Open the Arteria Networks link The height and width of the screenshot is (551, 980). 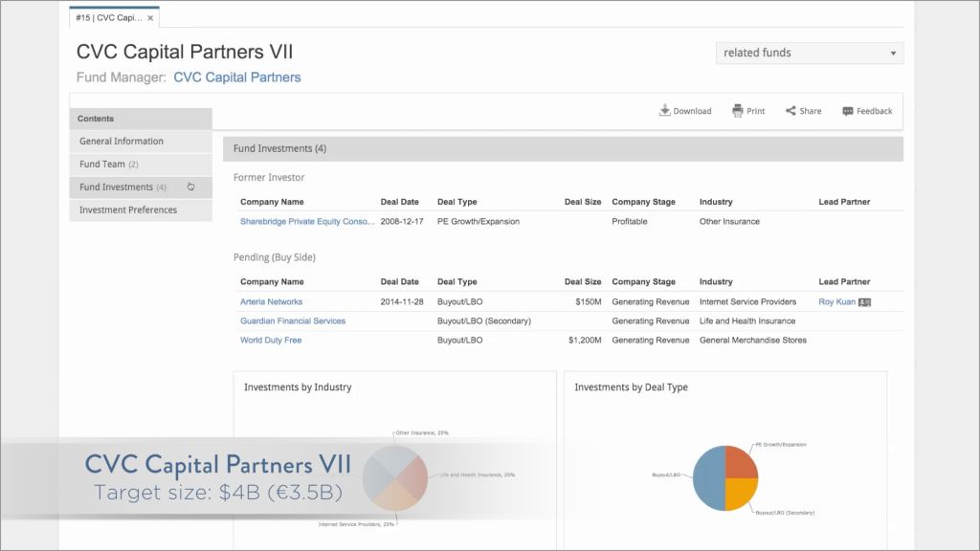[x=271, y=301]
